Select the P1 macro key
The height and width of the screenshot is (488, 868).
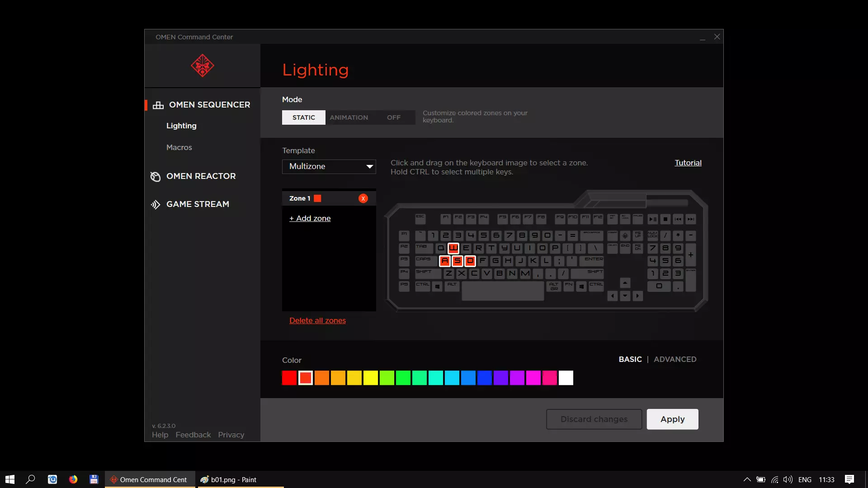click(404, 235)
